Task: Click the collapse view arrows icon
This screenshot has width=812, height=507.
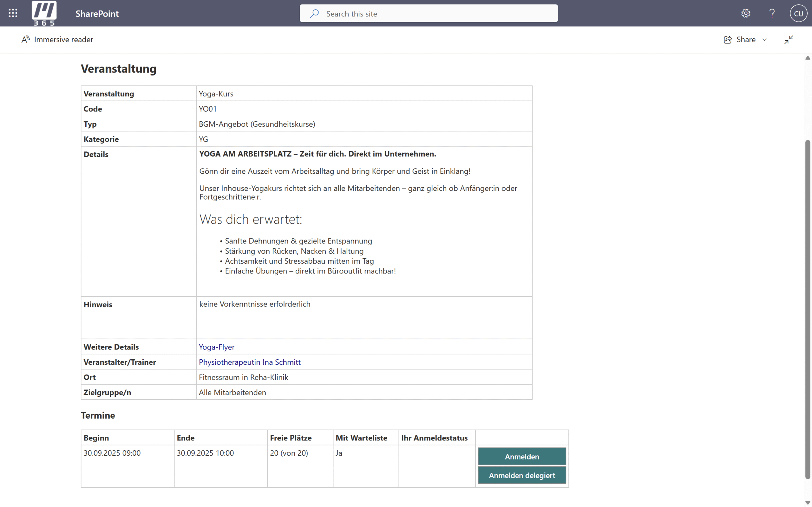Action: point(789,40)
